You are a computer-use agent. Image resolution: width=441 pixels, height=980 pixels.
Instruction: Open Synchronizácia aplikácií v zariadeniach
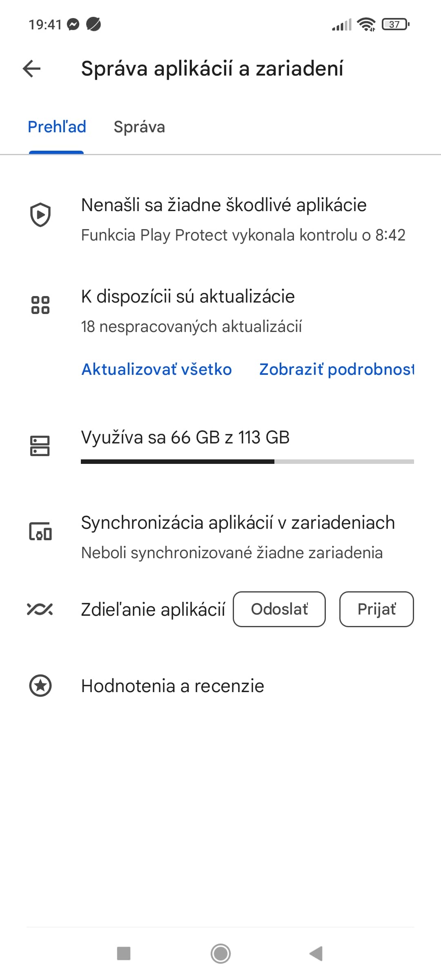click(x=220, y=537)
